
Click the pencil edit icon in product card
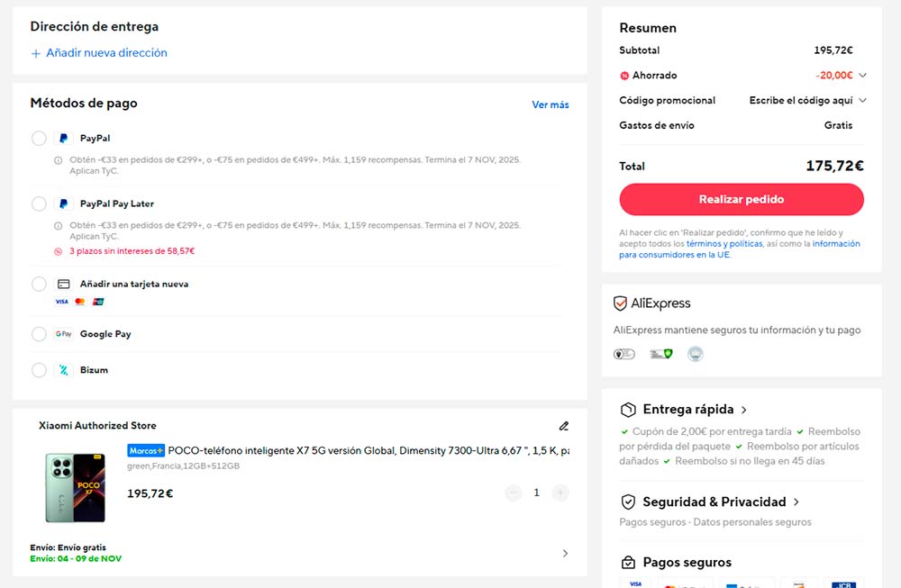coord(564,426)
